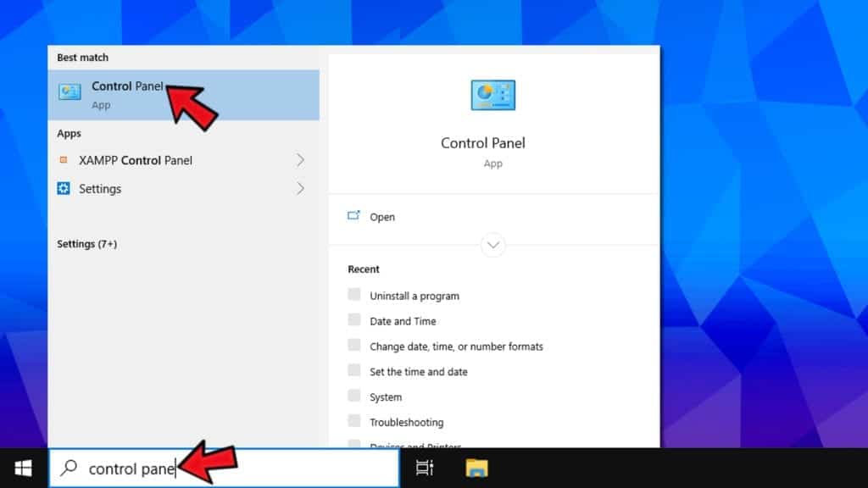Launch File Explorer from the taskbar
868x488 pixels.
point(476,468)
